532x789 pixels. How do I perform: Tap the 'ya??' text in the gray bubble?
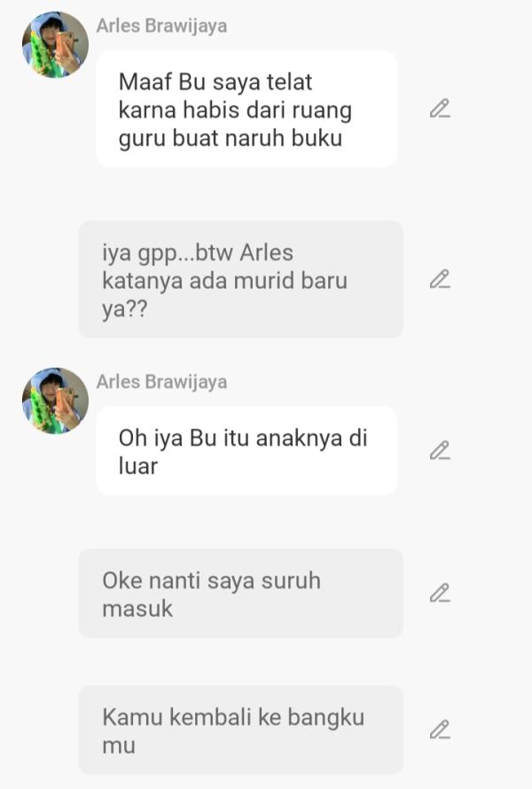pos(125,309)
